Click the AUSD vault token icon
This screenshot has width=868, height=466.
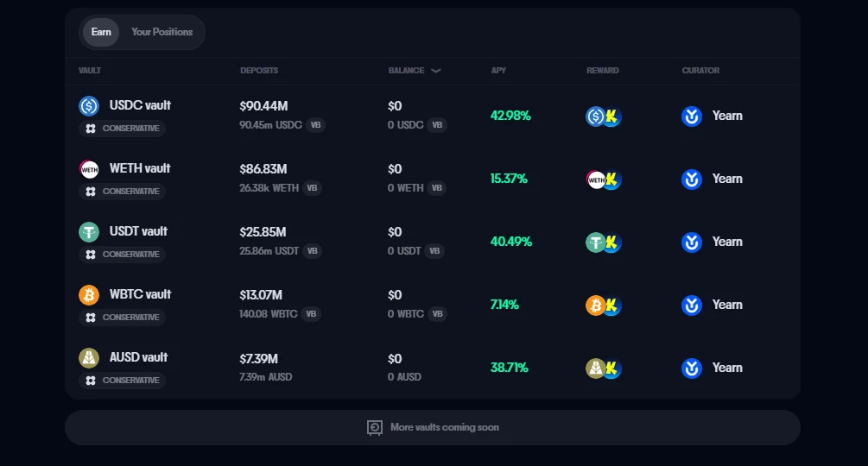[x=89, y=358]
